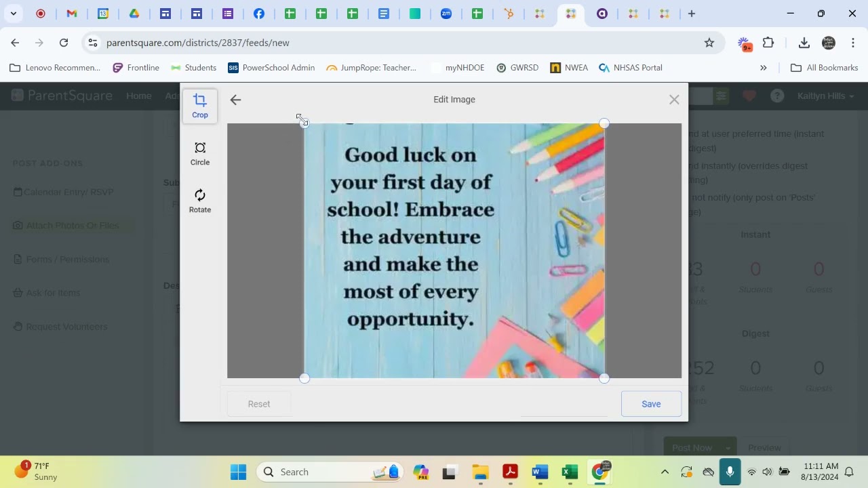The width and height of the screenshot is (868, 488).
Task: Toggle the microphone tray icon
Action: pos(730,472)
